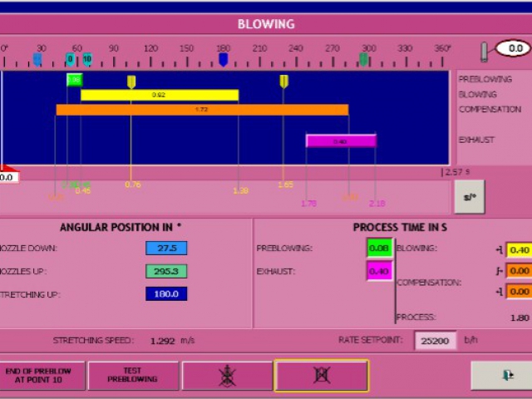Click the cyan marker labeled 10
532x399 pixels.
(86, 59)
